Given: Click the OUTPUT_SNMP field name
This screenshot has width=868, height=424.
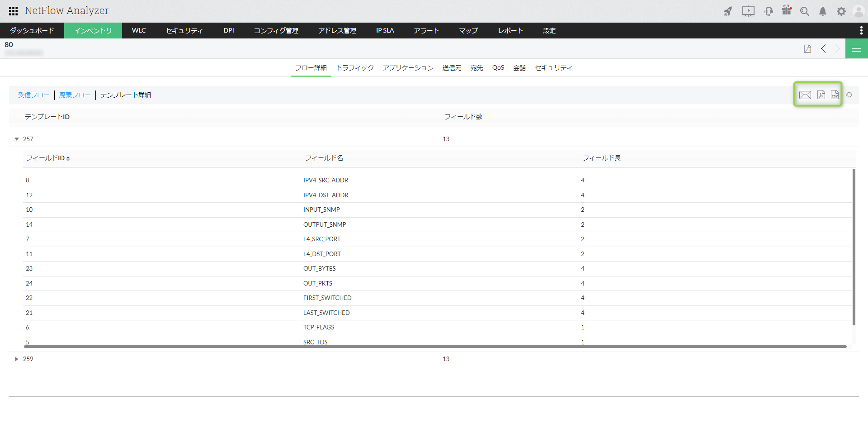Looking at the screenshot, I should point(325,224).
